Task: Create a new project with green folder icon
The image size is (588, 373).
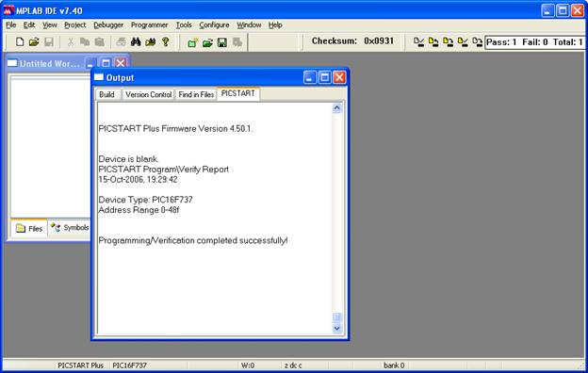Action: pyautogui.click(x=193, y=42)
